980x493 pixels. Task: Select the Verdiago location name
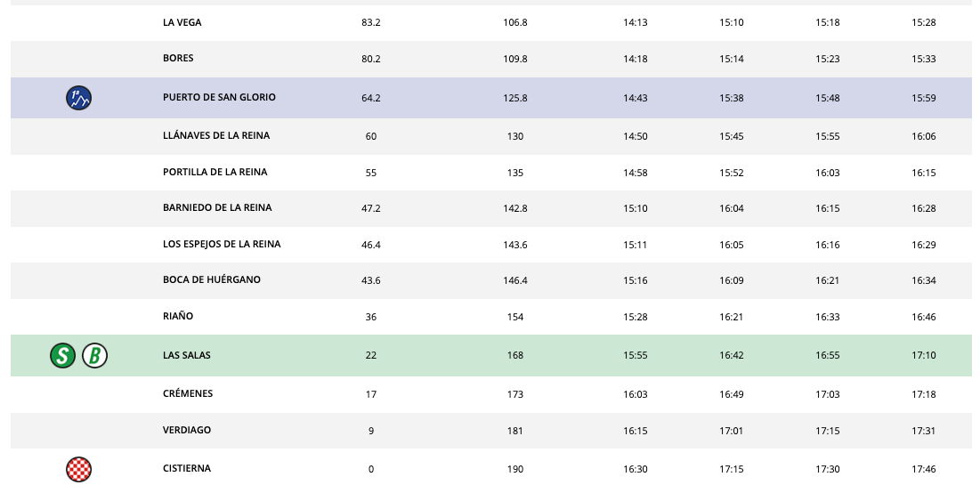187,431
